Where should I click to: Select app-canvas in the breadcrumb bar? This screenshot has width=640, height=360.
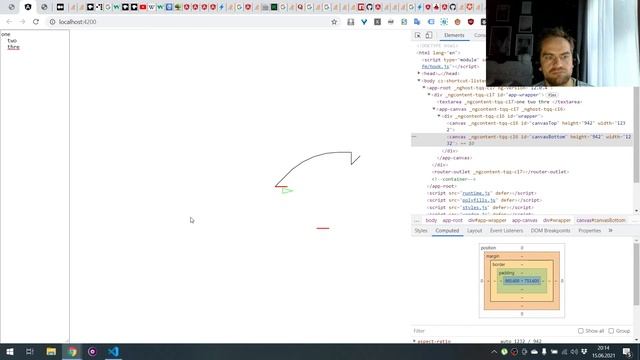click(524, 220)
